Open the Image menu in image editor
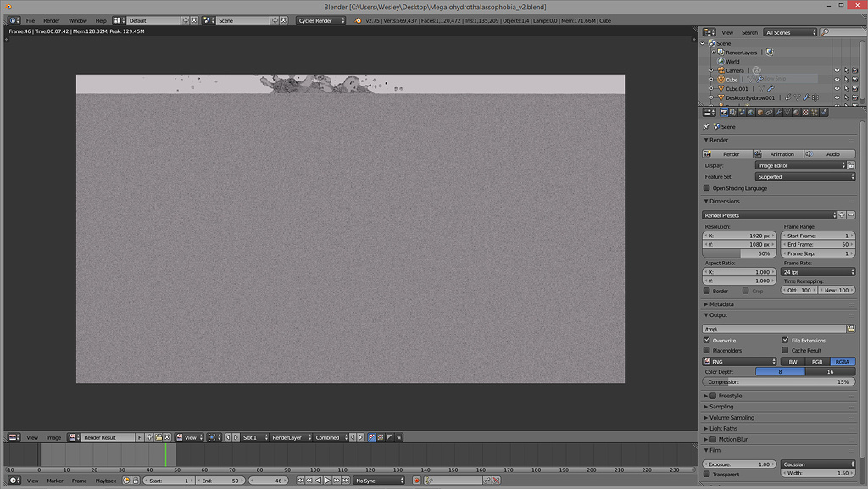The image size is (868, 489). 53,437
